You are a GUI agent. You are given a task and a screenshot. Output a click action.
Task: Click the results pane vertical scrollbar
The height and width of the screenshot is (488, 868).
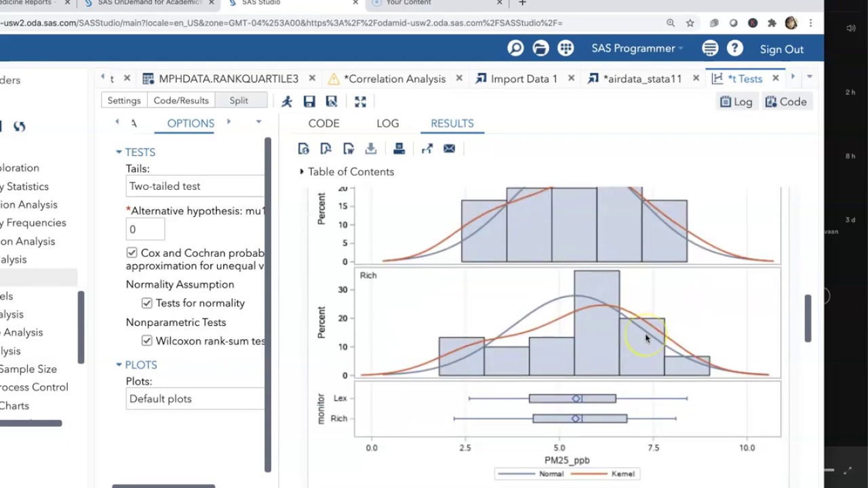[808, 319]
